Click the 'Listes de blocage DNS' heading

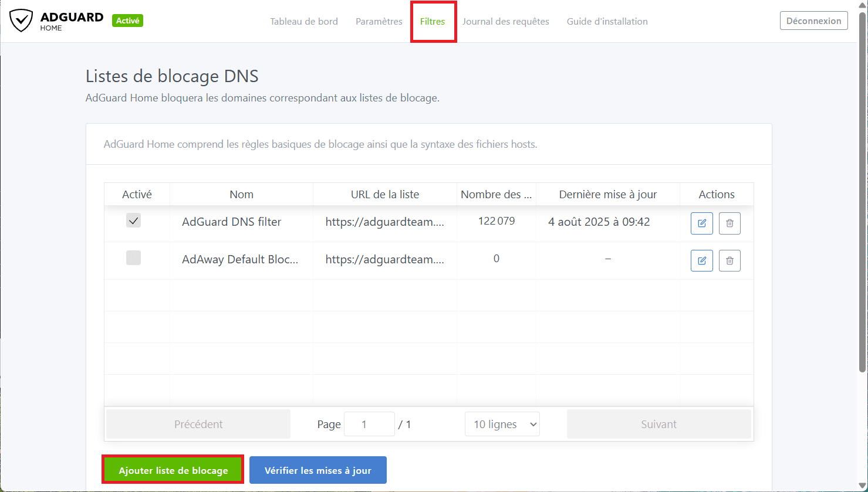(172, 76)
